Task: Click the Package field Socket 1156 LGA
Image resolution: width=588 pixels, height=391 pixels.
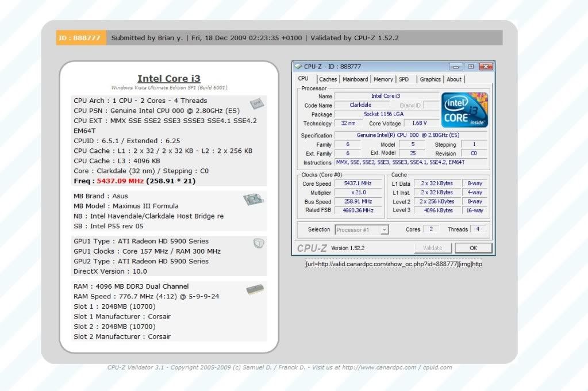Action: click(387, 114)
